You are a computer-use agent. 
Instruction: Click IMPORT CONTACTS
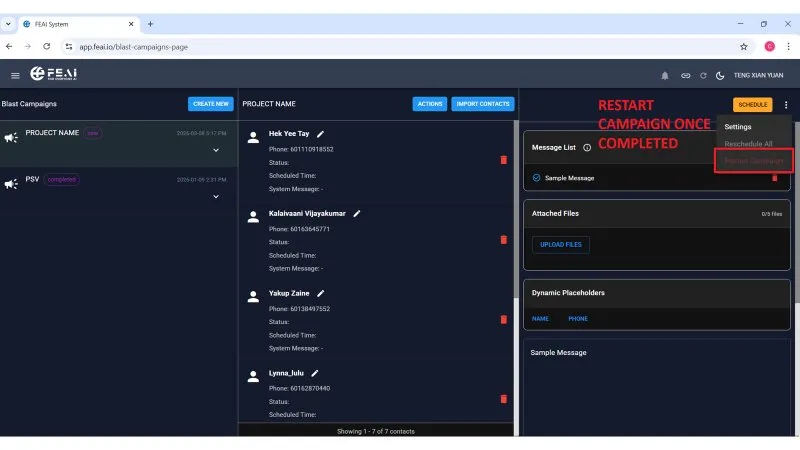483,104
